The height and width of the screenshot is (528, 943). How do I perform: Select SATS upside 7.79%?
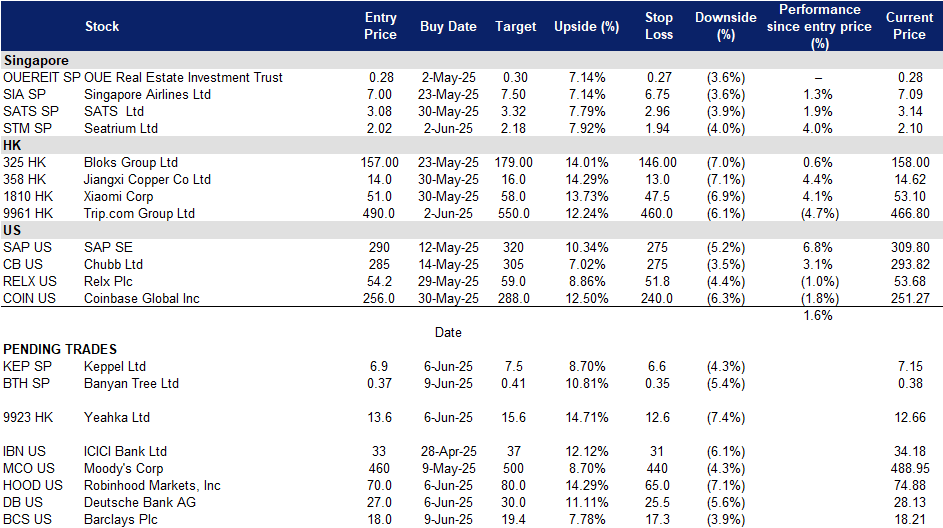pyautogui.click(x=586, y=111)
